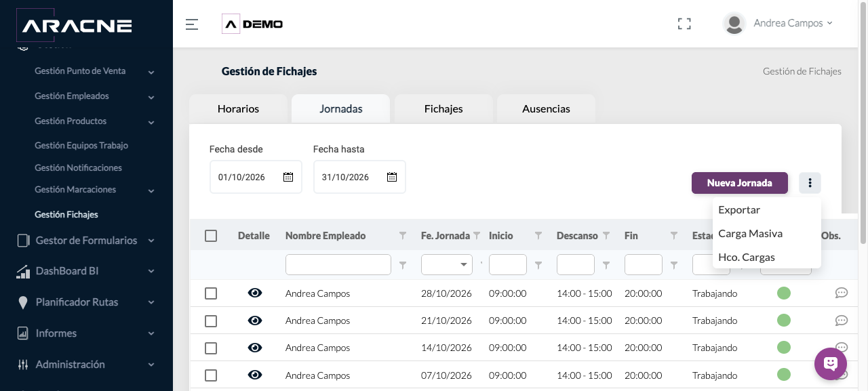Switch to the Fichajes tab
Screen dimensions: 868x391
coord(443,108)
